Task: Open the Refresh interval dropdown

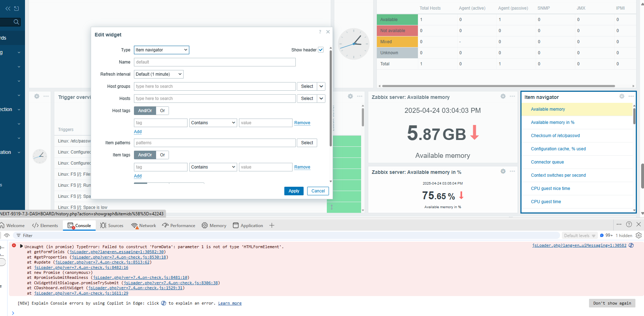Action: pos(159,74)
